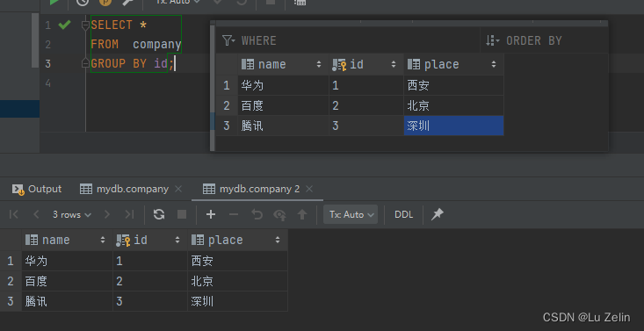Screen dimensions: 644x331
Task: Click the word company in the SQL editor
Action: pyautogui.click(x=157, y=45)
